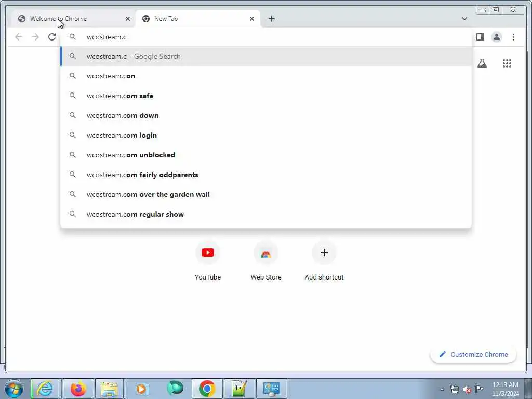
Task: Close the New Tab tab
Action: [x=252, y=19]
